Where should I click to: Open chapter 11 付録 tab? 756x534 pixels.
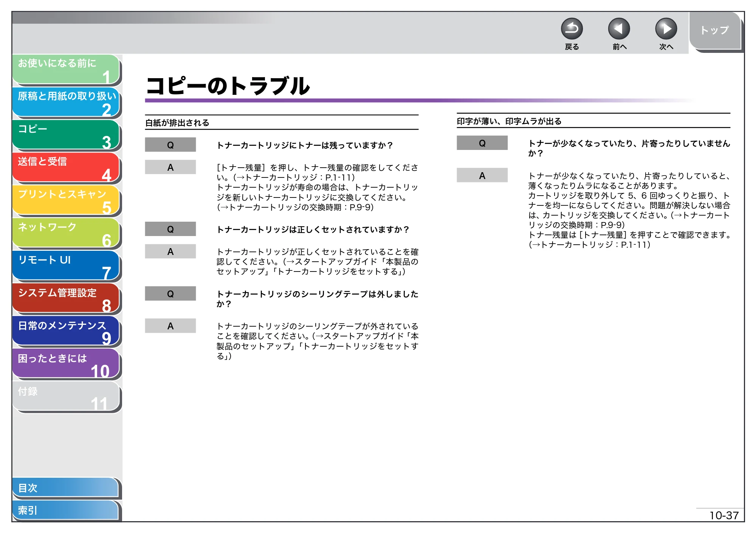pyautogui.click(x=66, y=397)
